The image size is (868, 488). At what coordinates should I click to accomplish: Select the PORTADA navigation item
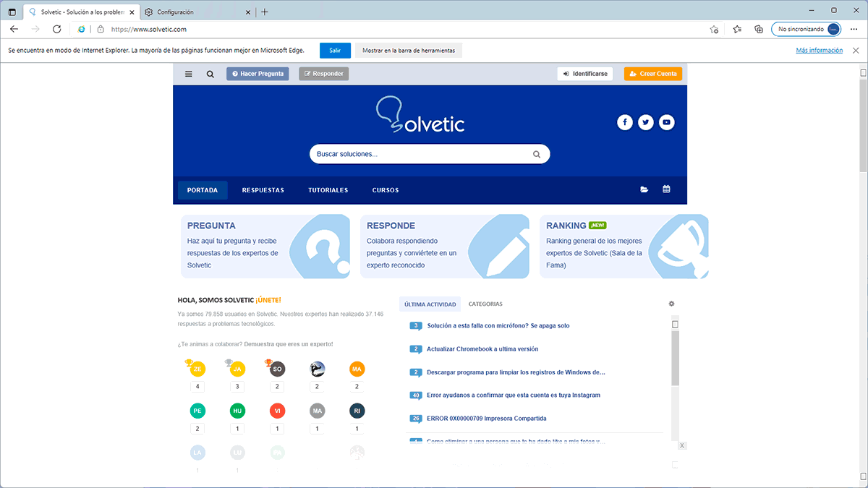click(x=203, y=190)
